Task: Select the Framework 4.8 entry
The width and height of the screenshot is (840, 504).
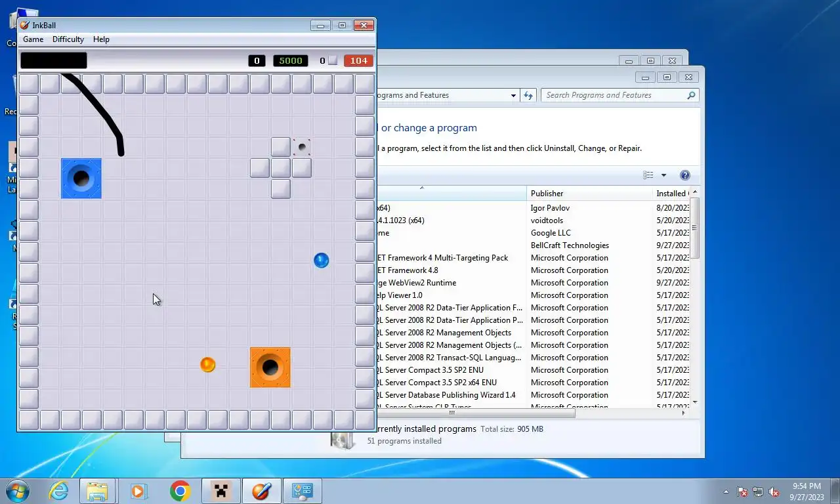Action: pyautogui.click(x=533, y=270)
